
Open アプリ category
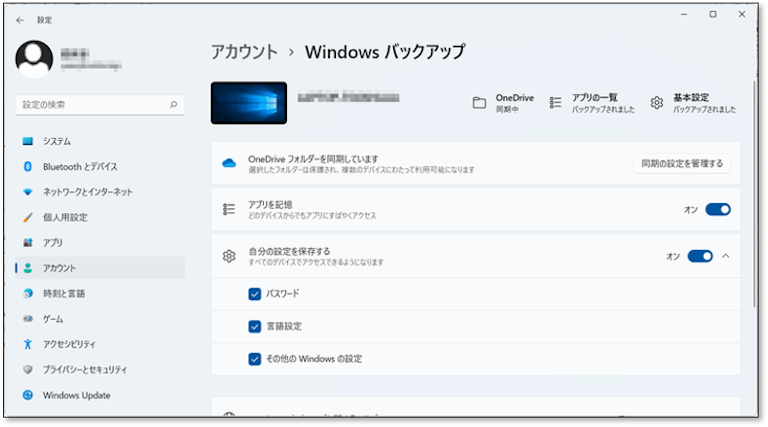(100, 242)
